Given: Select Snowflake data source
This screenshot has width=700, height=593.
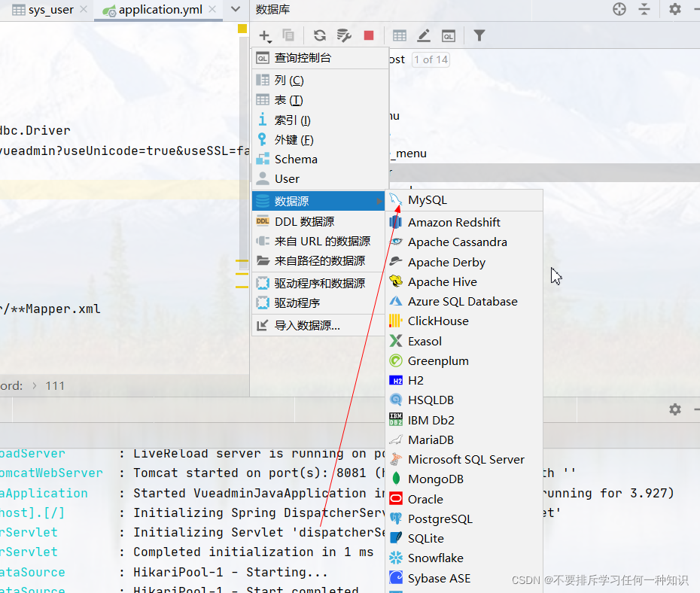Looking at the screenshot, I should 464,558.
